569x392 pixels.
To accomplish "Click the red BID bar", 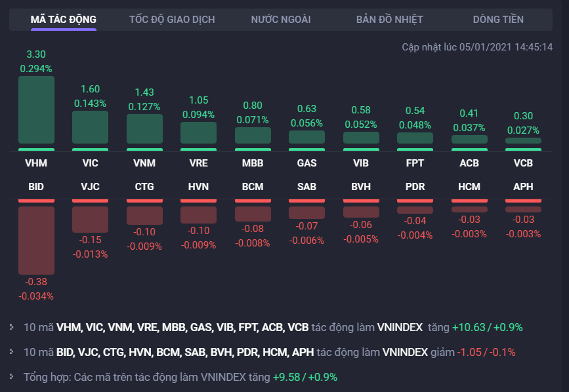I will pos(36,240).
